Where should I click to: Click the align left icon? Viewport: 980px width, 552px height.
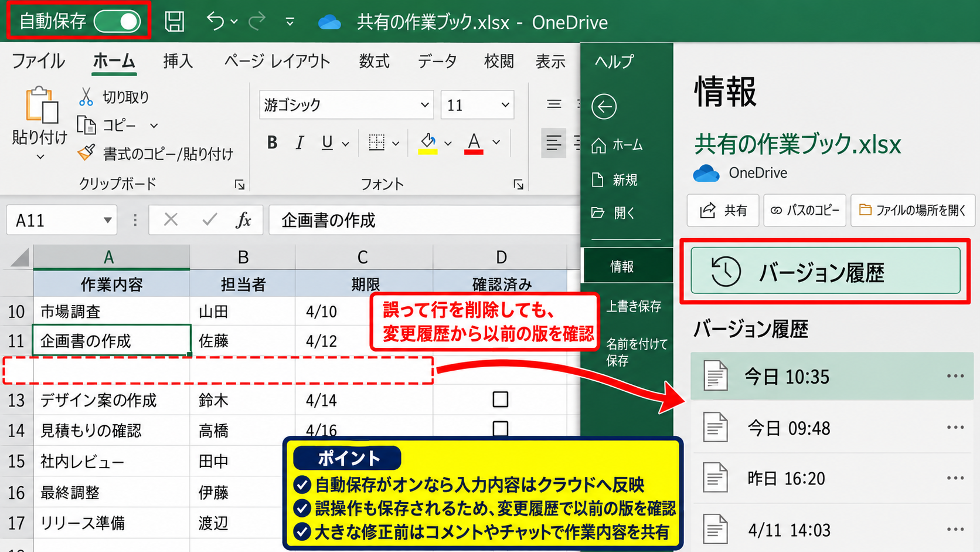coord(553,143)
